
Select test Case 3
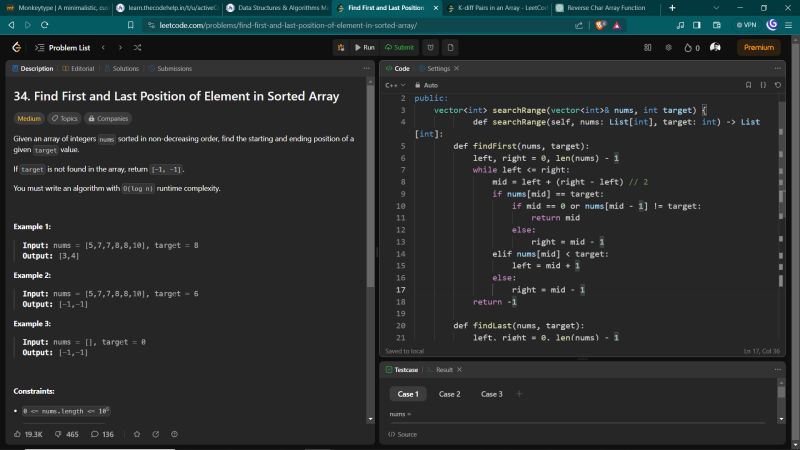pos(491,394)
